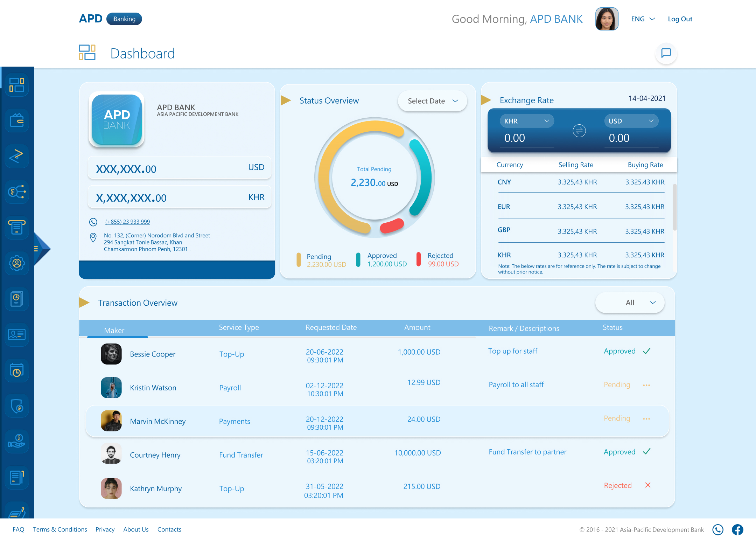Open the payment distribution icon in sidebar
756x541 pixels.
pyautogui.click(x=16, y=192)
